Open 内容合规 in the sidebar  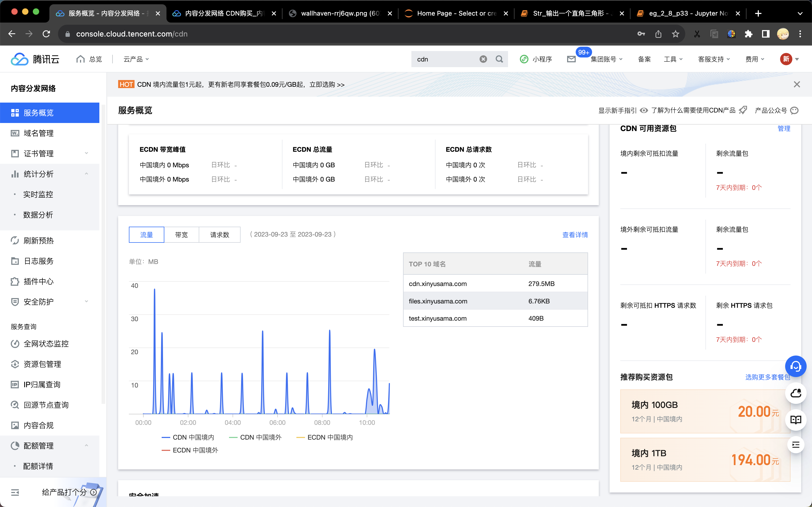[50, 425]
